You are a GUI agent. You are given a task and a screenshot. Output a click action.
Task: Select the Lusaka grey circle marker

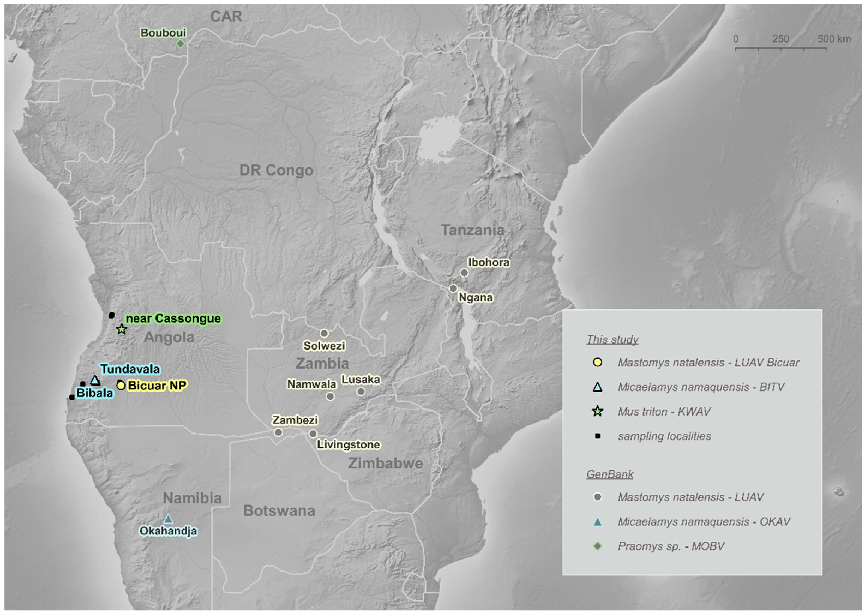pyautogui.click(x=361, y=392)
